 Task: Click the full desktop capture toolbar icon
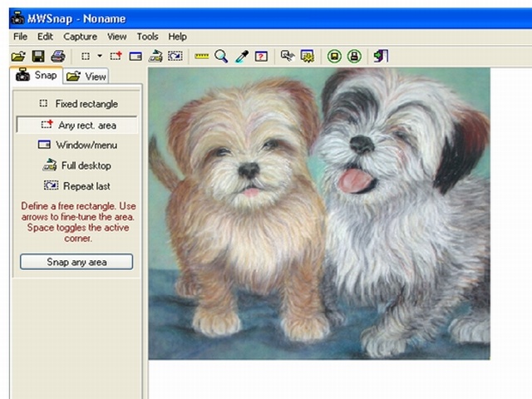tap(155, 57)
